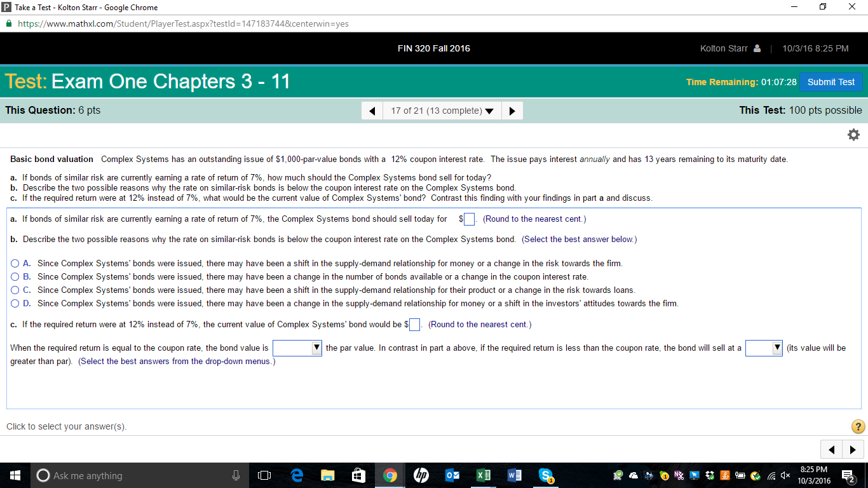The height and width of the screenshot is (488, 868).
Task: Go to next question with top right arrow
Action: 512,111
